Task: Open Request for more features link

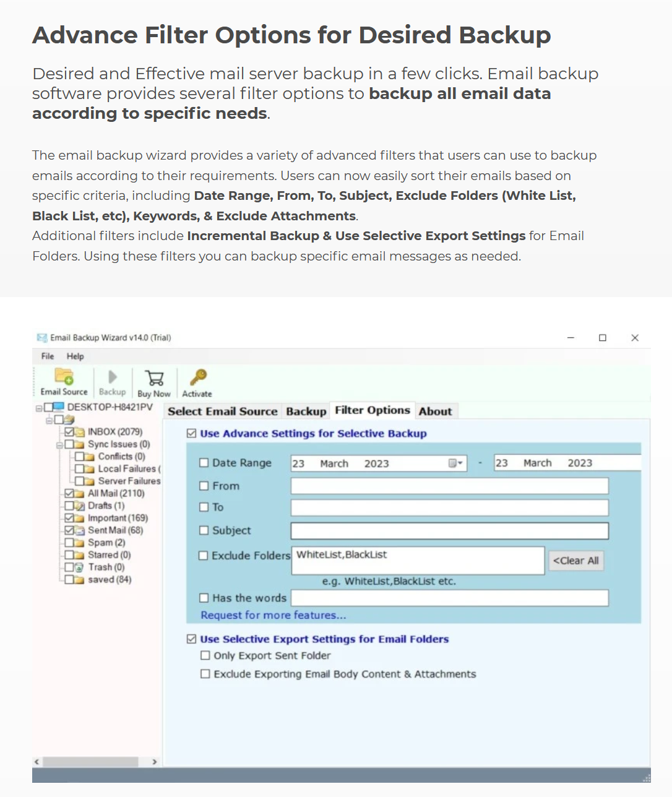Action: coord(274,615)
